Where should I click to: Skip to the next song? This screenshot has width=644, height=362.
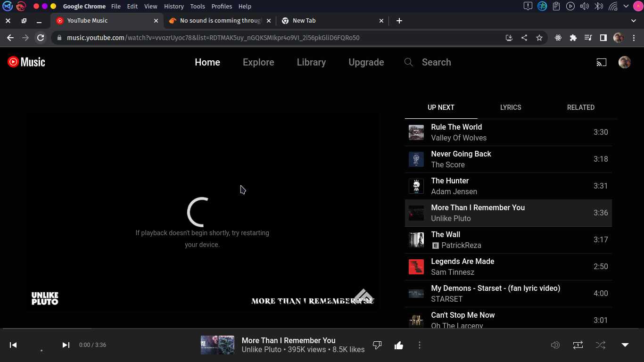[66, 345]
